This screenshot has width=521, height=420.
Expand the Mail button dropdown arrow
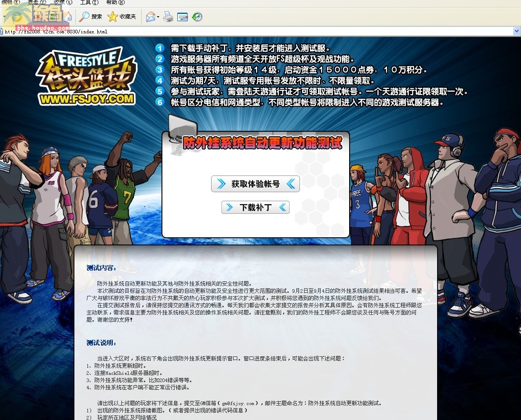(158, 17)
